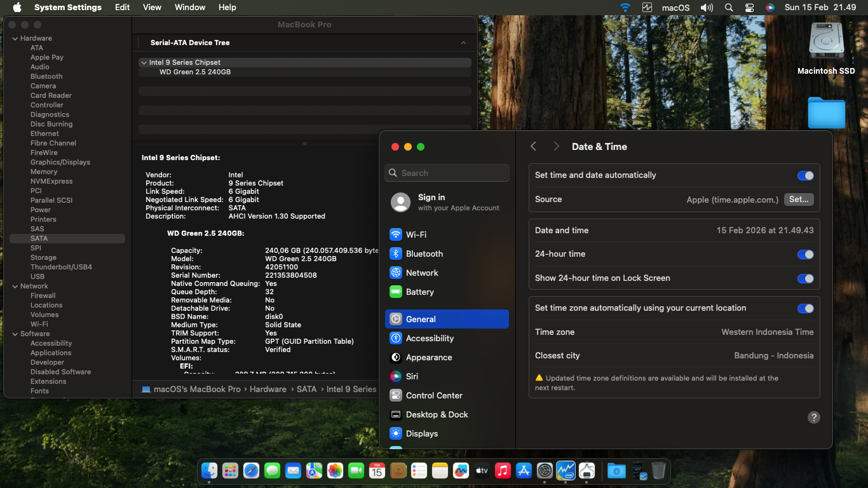Go back using the Settings back arrow
868x488 pixels.
(534, 147)
